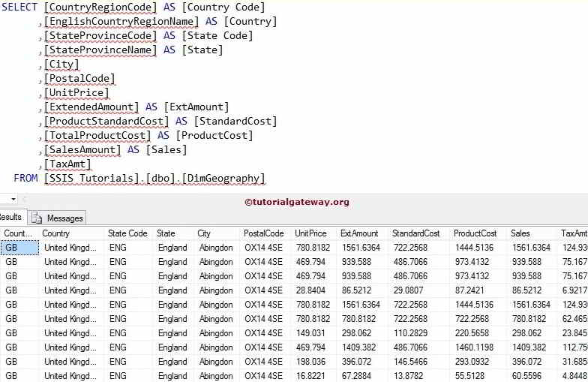Click the State Code column header

pos(127,233)
